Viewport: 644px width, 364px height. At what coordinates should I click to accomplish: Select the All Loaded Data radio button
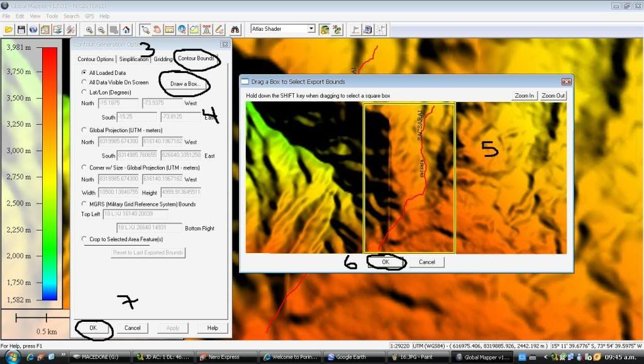84,72
